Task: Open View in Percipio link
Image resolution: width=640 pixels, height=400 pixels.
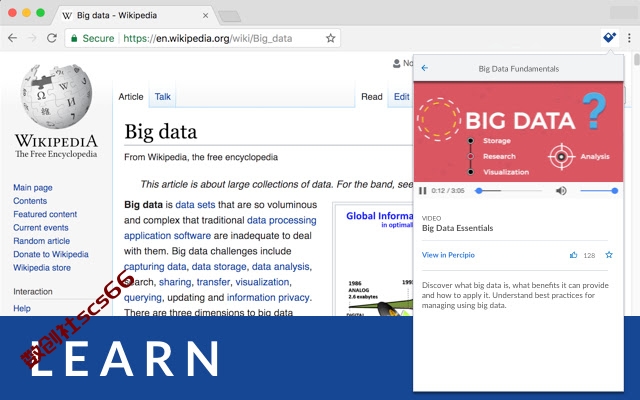Action: [448, 255]
